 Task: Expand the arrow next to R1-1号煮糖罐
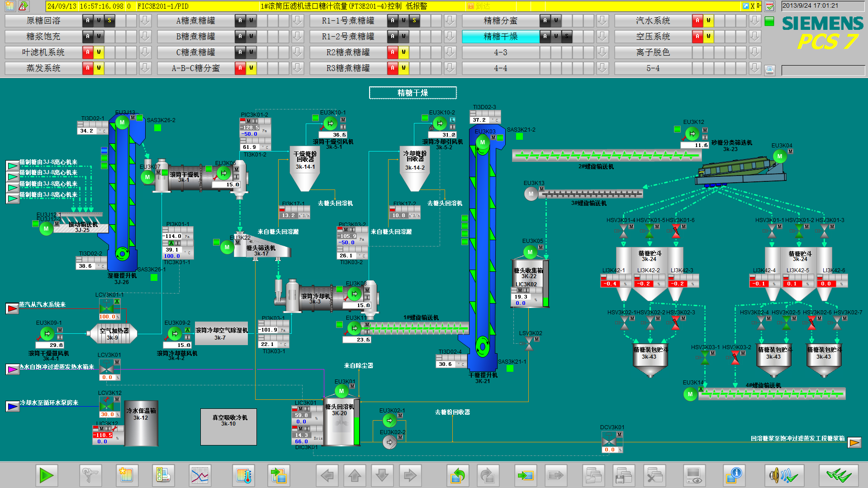450,21
